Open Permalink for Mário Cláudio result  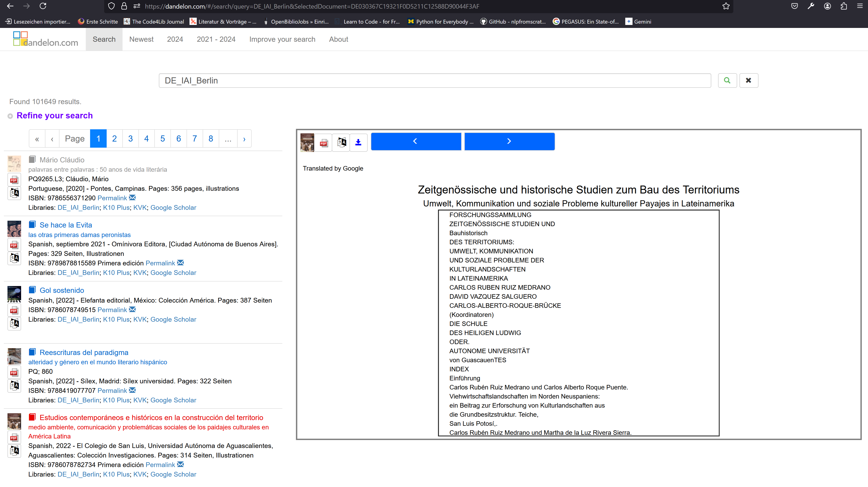[112, 198]
